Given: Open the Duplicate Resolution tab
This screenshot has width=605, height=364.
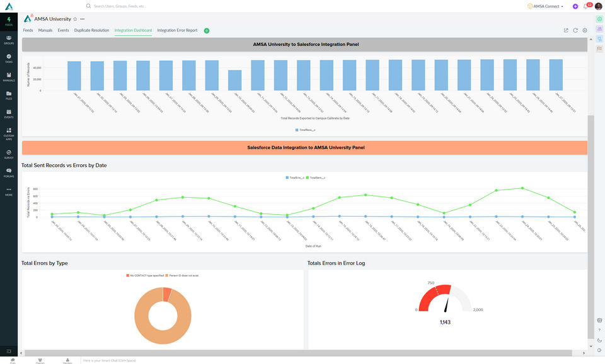Looking at the screenshot, I should [91, 30].
